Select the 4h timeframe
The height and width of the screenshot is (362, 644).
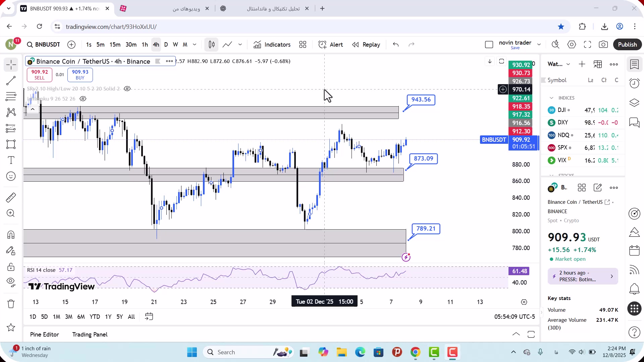pos(156,45)
